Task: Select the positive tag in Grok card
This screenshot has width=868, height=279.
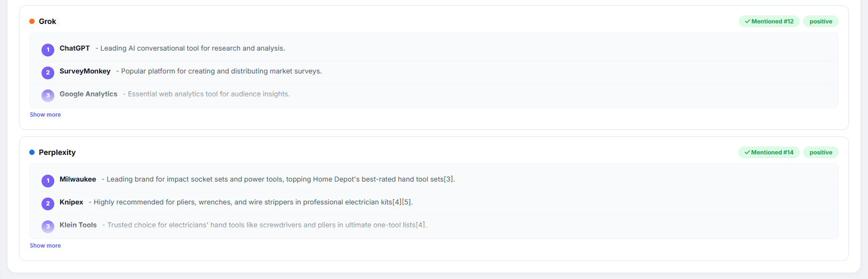Action: pos(821,21)
